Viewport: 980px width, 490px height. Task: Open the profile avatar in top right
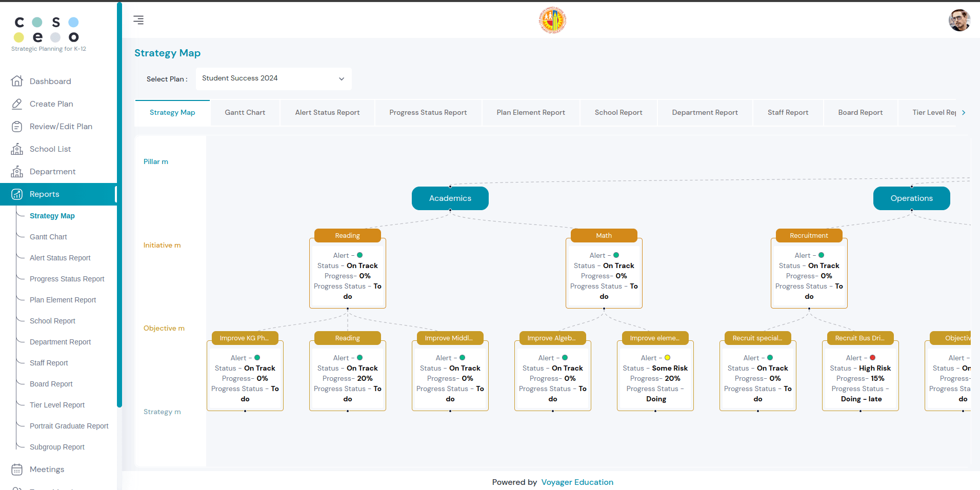(x=959, y=20)
